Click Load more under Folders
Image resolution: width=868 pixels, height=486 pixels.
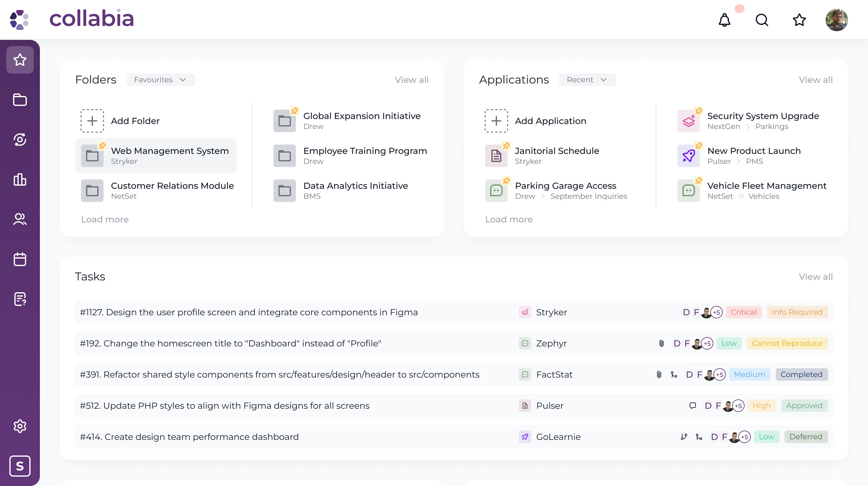(105, 219)
